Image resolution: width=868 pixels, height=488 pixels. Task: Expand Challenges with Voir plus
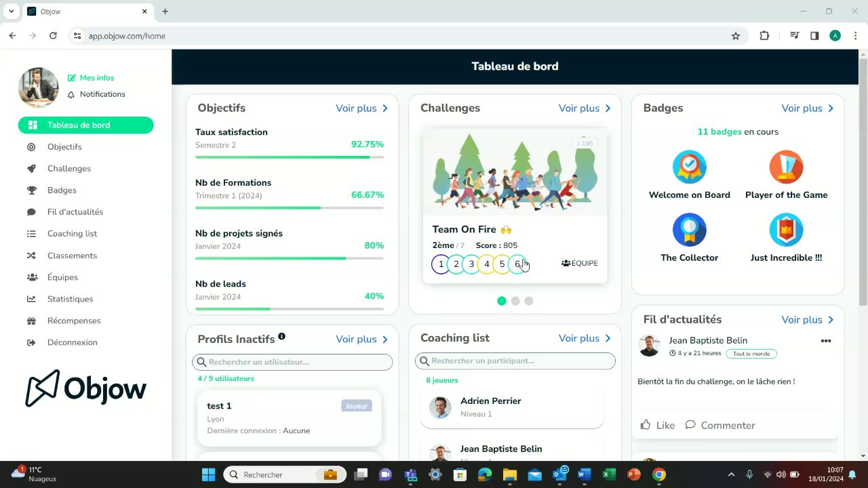pos(585,108)
